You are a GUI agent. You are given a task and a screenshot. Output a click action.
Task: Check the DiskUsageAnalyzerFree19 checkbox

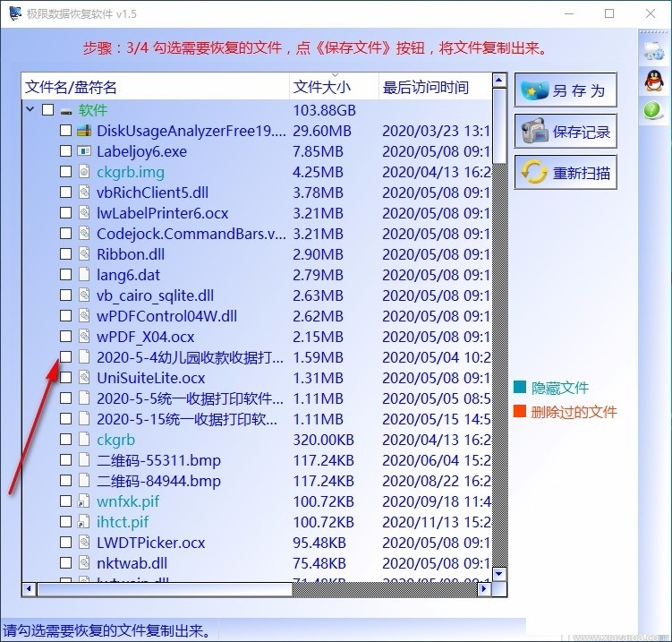pos(65,131)
